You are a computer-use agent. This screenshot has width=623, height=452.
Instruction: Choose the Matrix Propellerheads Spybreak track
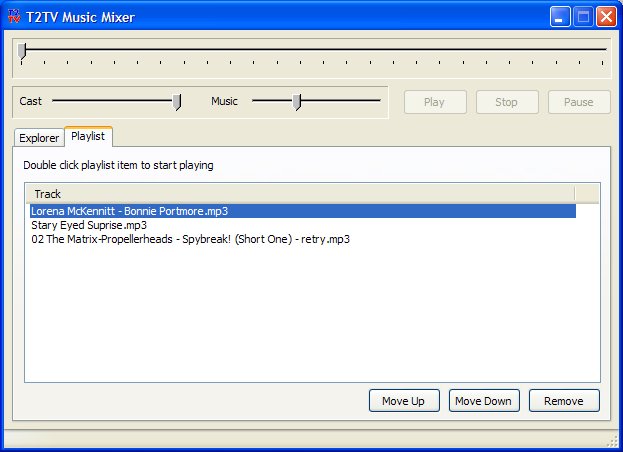coord(190,239)
